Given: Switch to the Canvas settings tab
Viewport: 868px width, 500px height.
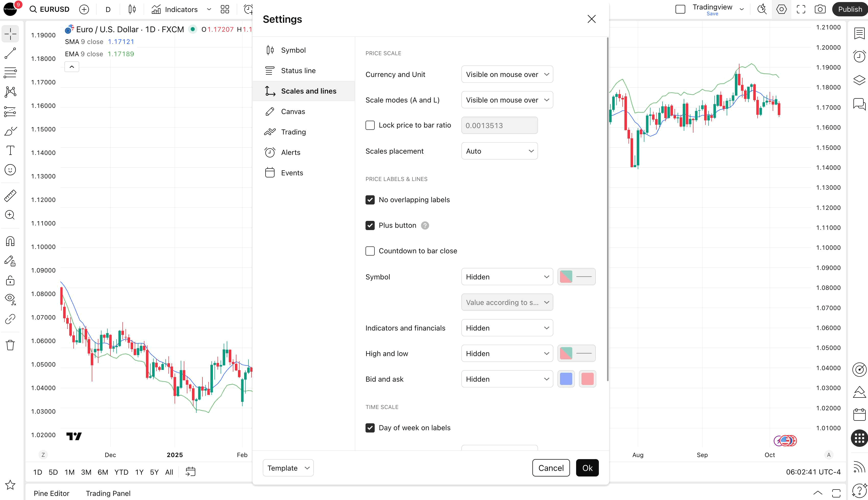Looking at the screenshot, I should point(293,112).
